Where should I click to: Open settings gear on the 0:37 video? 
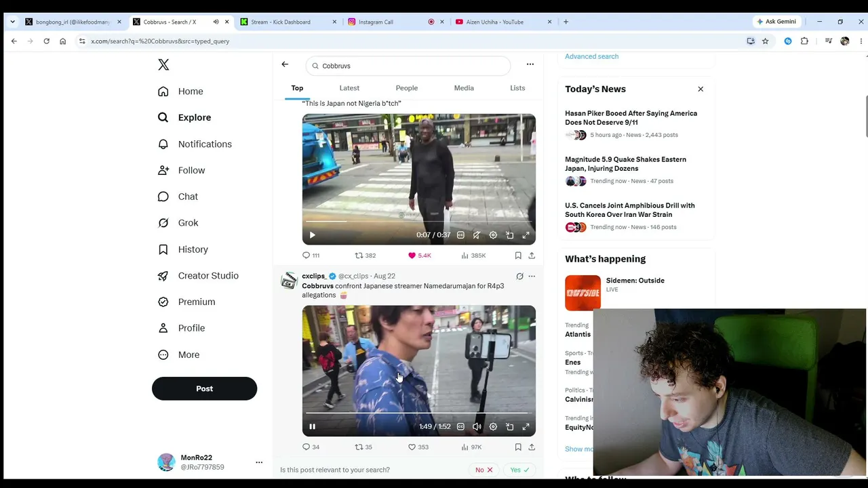493,235
